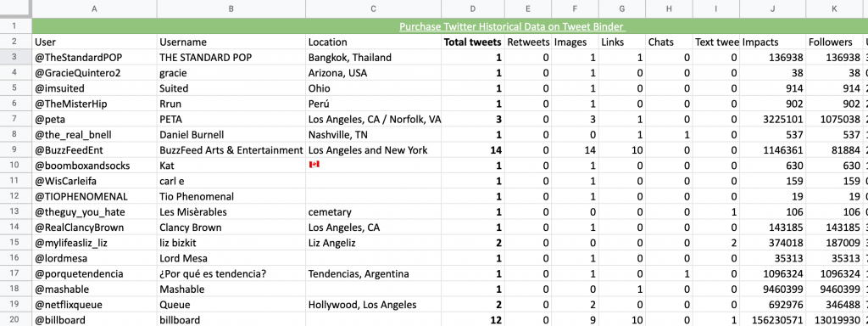
Task: Click the Images header cell
Action: coord(576,42)
